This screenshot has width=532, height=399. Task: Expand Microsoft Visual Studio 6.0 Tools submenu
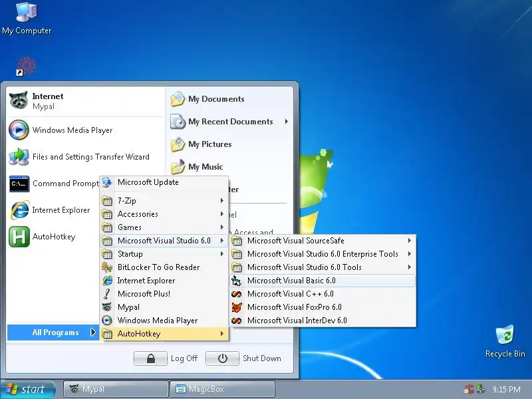(323, 267)
